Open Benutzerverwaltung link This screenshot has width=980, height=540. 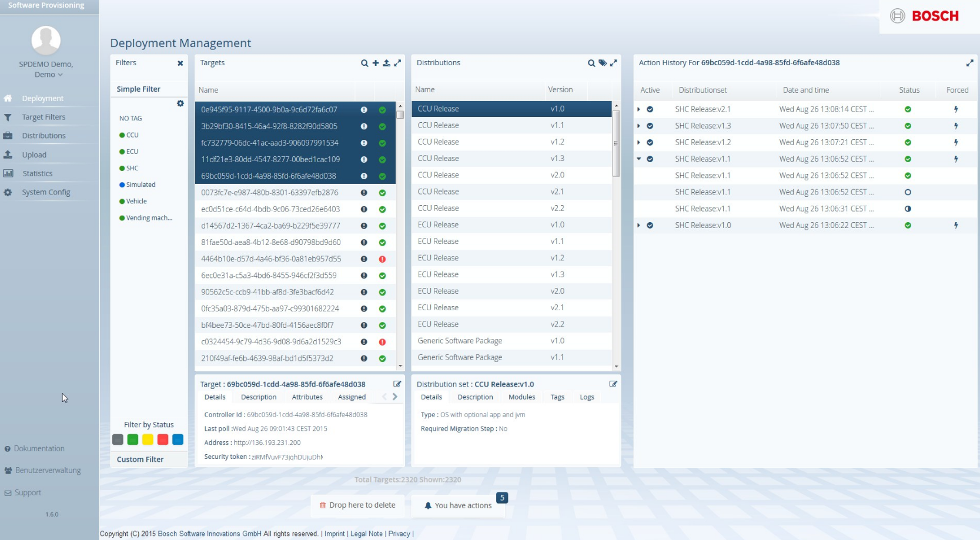[43, 471]
